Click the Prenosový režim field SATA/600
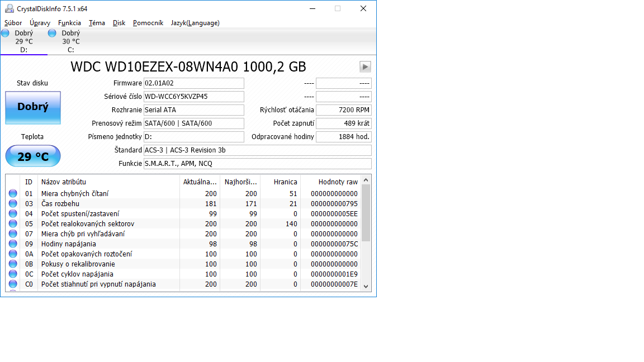Screen dimensions: 644x362 (194, 123)
